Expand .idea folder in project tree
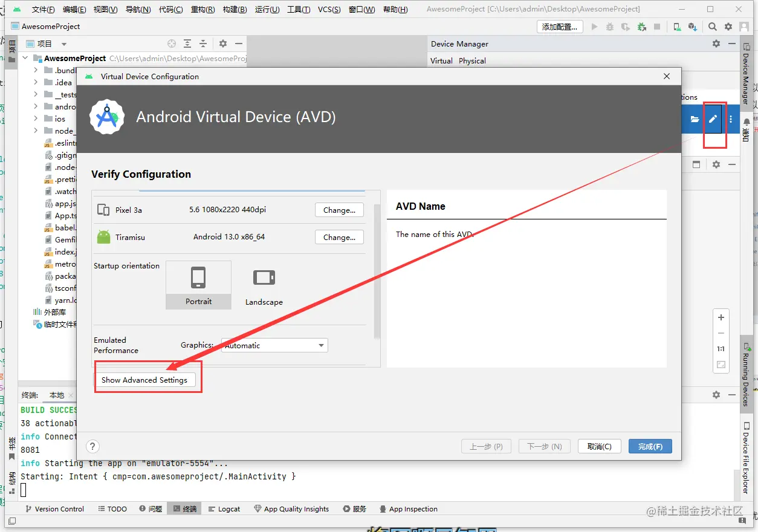The image size is (758, 532). [36, 82]
